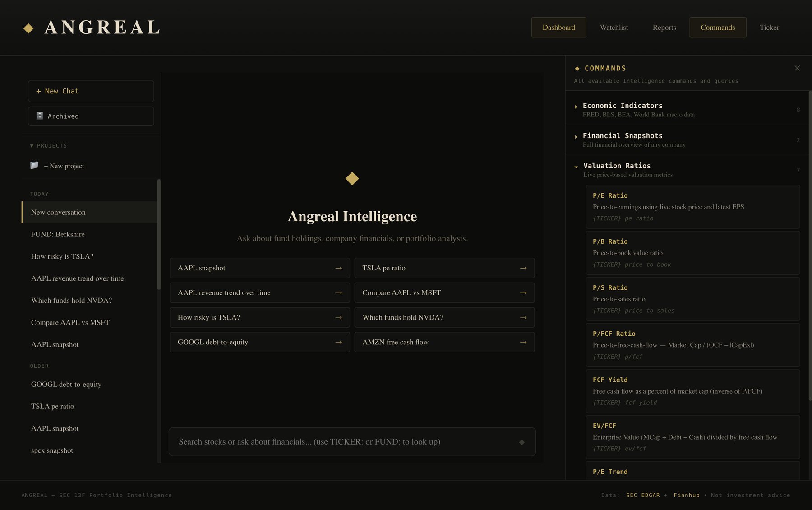Close the Commands panel
812x510 pixels.
pos(797,68)
